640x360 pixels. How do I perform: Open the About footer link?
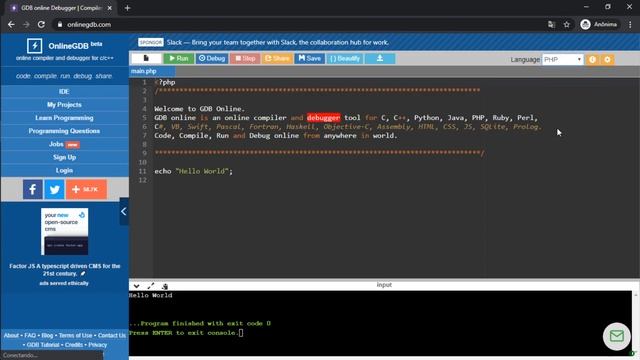click(11, 336)
